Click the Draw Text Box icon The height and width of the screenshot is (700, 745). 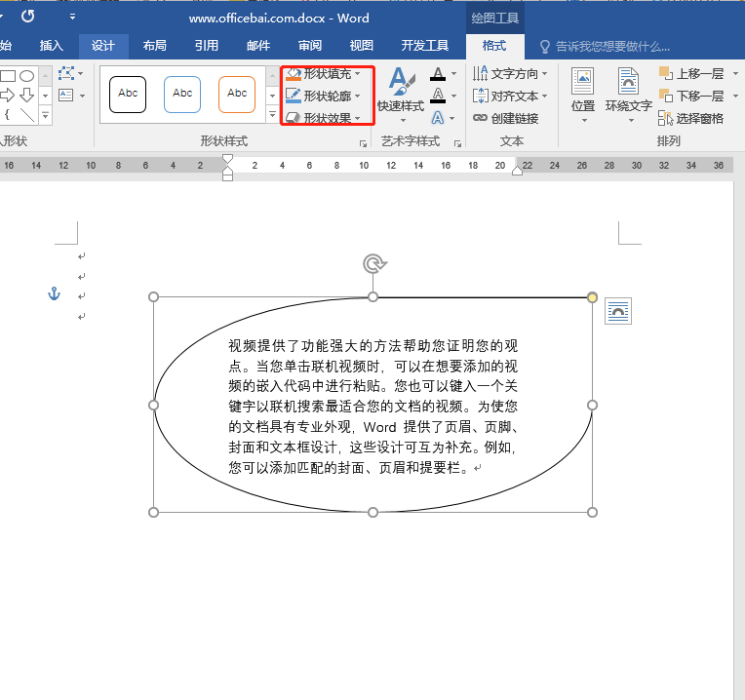[65, 96]
